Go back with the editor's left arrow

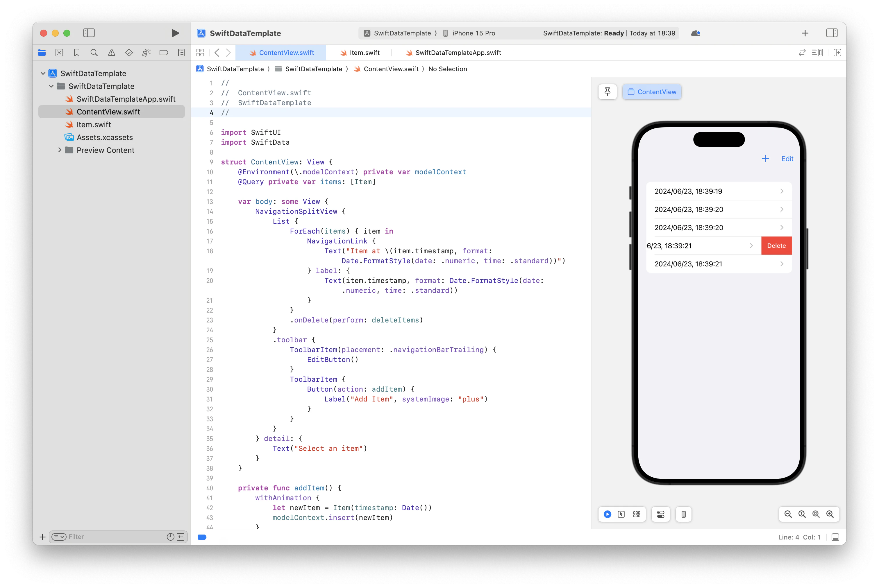tap(217, 53)
